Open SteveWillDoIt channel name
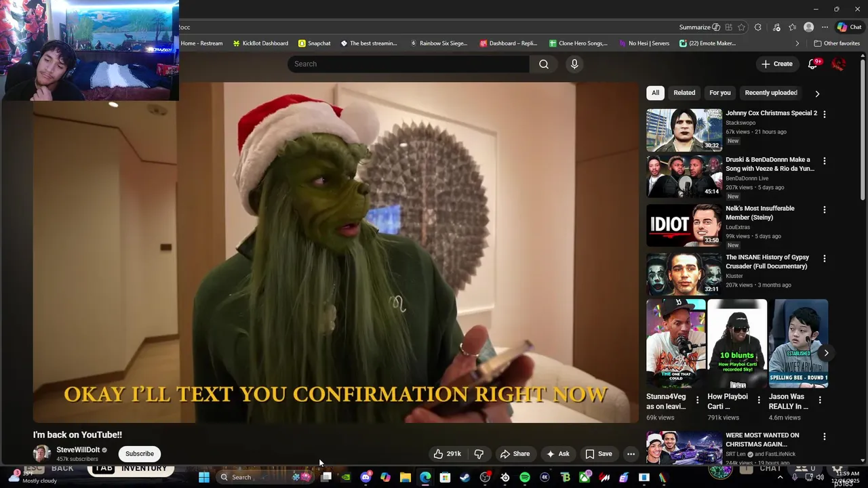This screenshot has height=488, width=868. [78, 450]
